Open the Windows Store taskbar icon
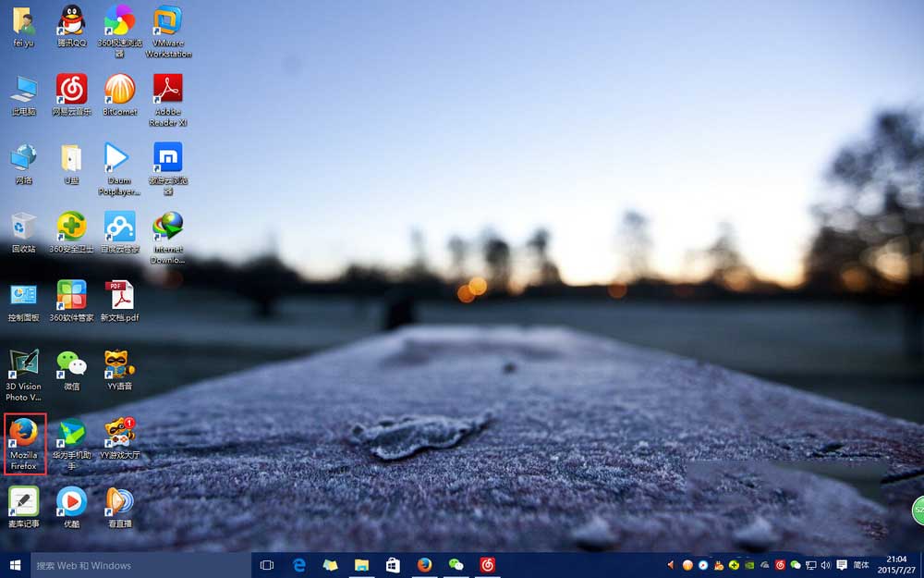This screenshot has width=924, height=578. point(393,565)
